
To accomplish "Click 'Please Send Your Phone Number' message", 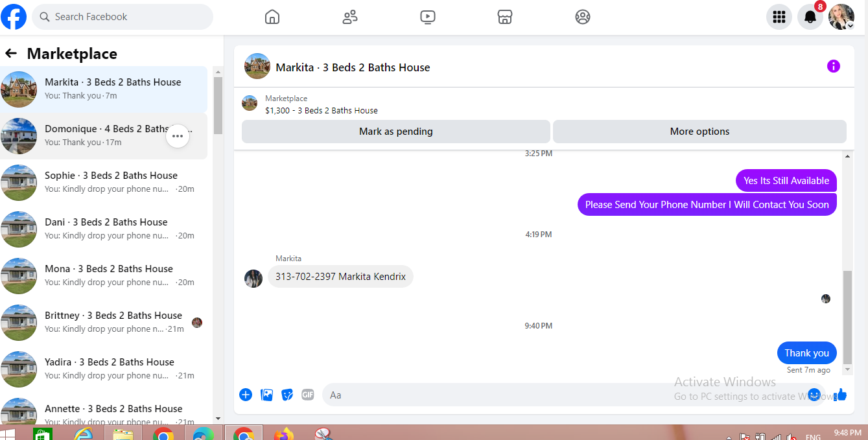I will pos(707,205).
